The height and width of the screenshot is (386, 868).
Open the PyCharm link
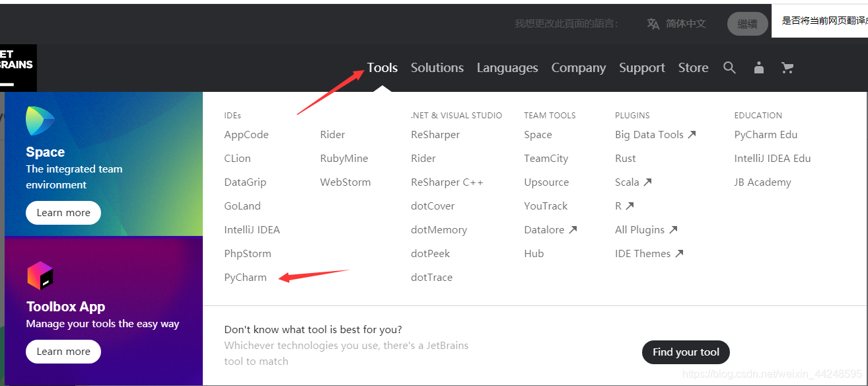[246, 278]
